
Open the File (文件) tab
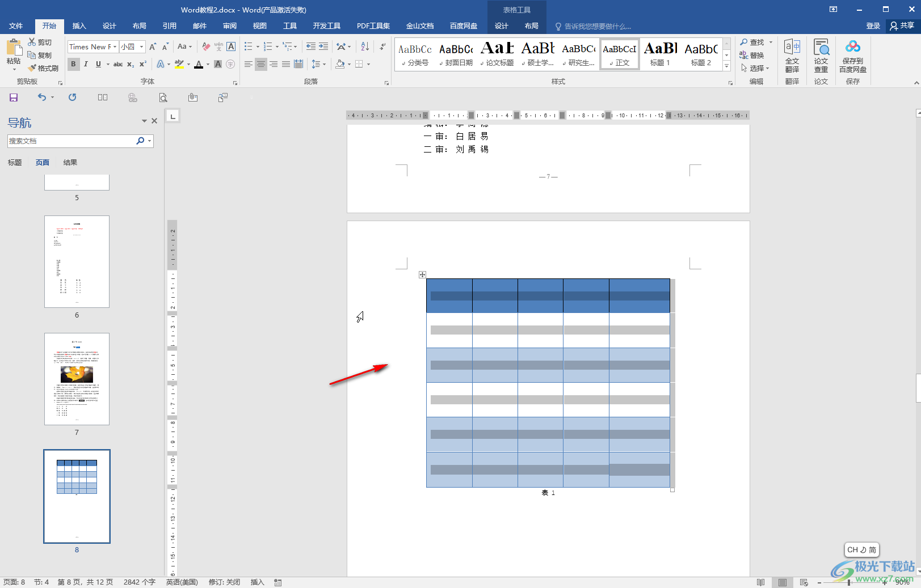coord(16,26)
